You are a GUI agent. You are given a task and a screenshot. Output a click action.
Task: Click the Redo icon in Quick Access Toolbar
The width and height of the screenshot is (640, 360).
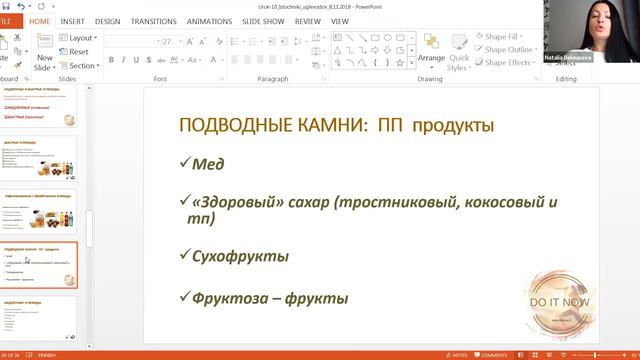41,6
